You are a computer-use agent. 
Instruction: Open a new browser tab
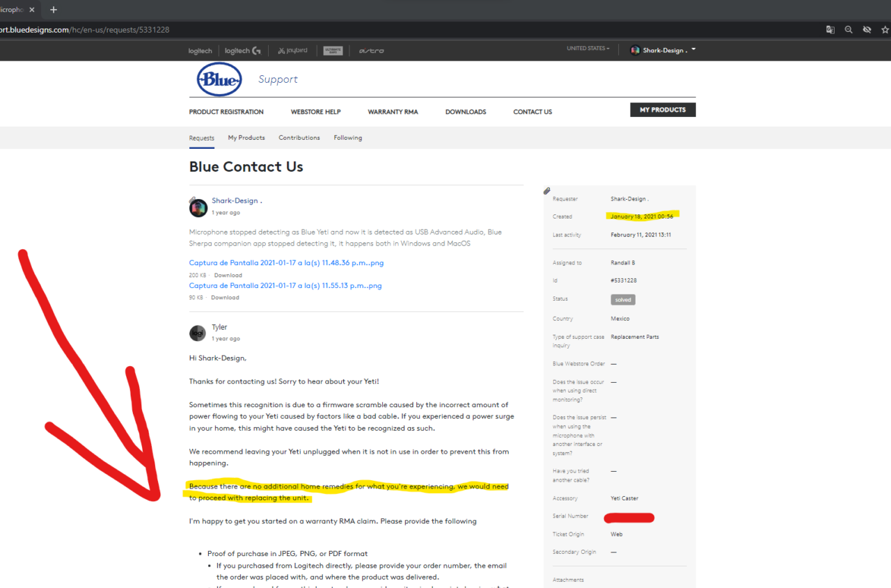54,10
